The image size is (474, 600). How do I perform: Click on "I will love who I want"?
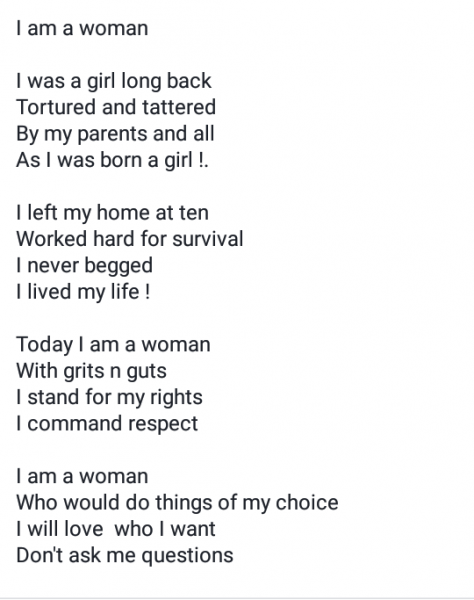(116, 529)
